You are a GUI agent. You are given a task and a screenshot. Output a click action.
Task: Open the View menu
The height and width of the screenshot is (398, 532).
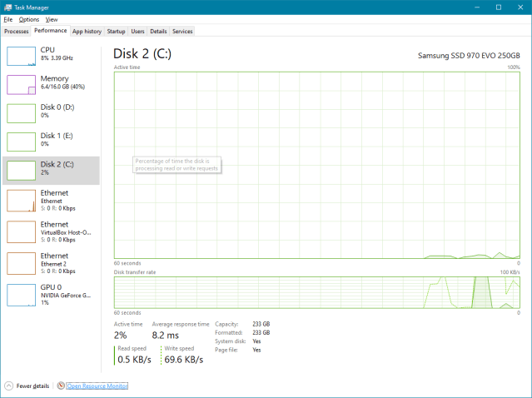pyautogui.click(x=52, y=19)
